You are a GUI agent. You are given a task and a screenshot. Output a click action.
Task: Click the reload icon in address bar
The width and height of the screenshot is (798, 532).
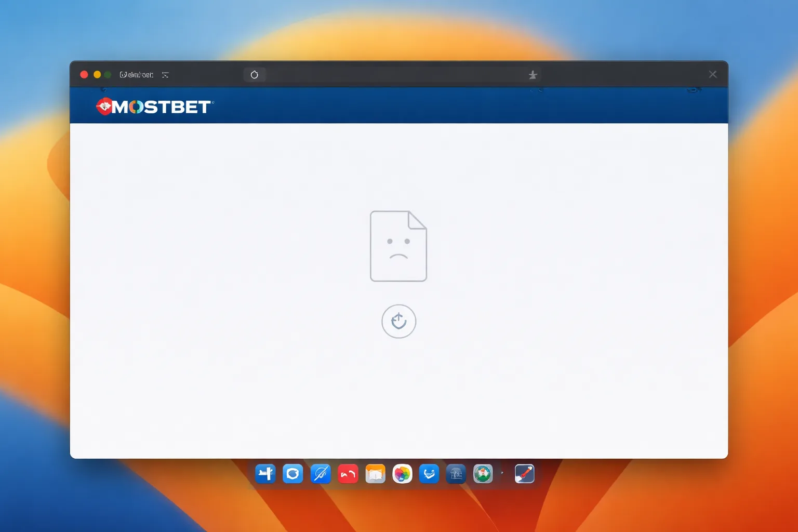[x=255, y=75]
